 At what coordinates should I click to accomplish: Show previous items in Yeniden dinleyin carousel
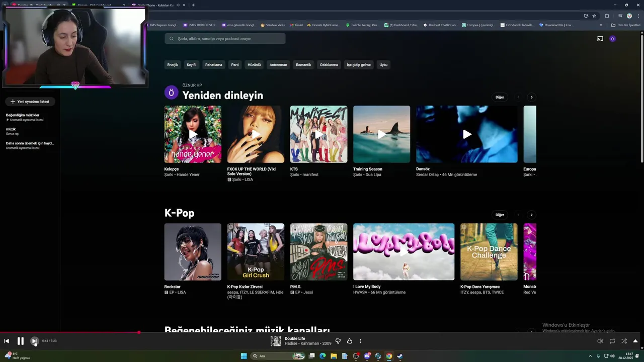(518, 97)
